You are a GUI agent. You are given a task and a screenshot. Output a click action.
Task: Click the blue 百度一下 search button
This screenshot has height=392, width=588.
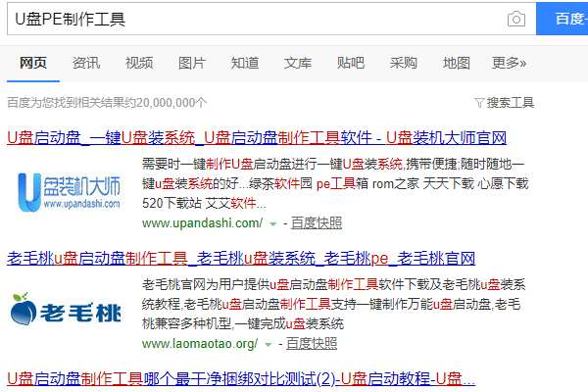coord(563,19)
